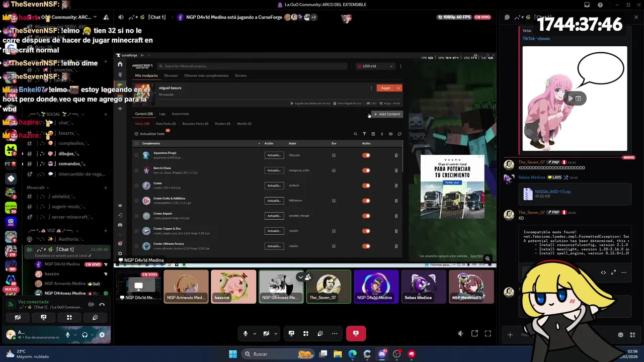Open the Screenshots tab of modpack
The width and height of the screenshot is (644, 362).
[x=180, y=114]
